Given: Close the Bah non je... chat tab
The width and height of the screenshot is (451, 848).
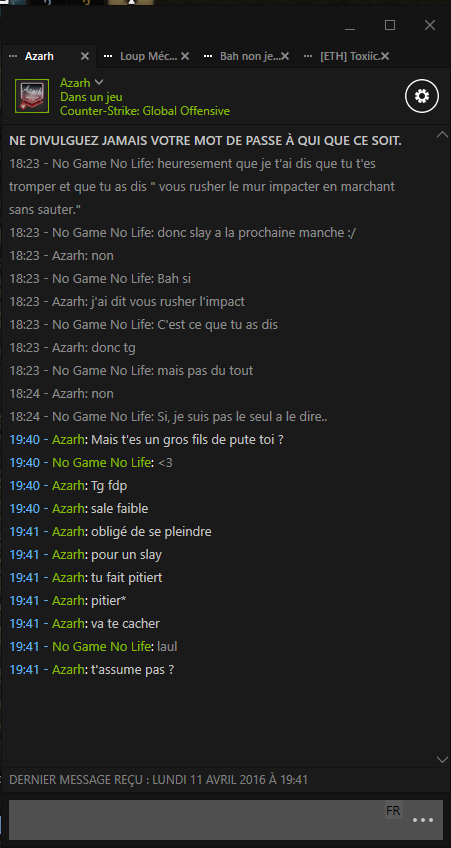Looking at the screenshot, I should pyautogui.click(x=285, y=56).
